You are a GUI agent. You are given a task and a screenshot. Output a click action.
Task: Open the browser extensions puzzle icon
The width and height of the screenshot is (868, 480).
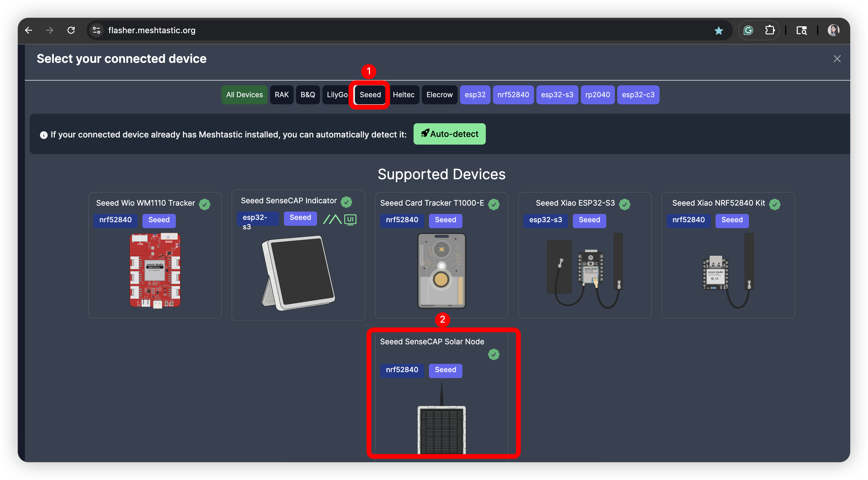pos(769,30)
